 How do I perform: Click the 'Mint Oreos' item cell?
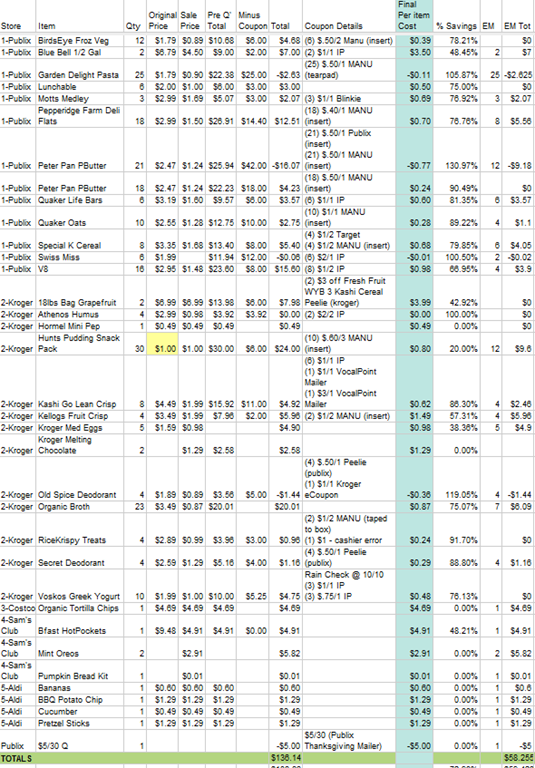click(80, 648)
